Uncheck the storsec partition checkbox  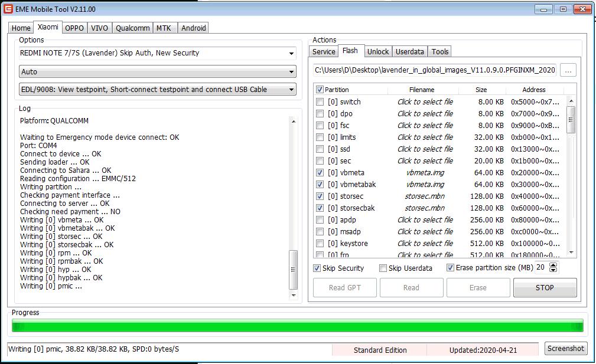tap(320, 196)
